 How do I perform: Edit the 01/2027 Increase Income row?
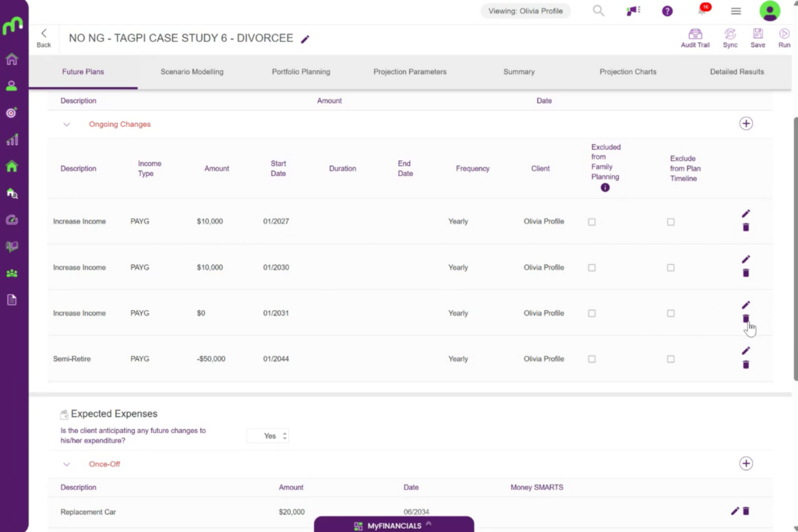(746, 213)
